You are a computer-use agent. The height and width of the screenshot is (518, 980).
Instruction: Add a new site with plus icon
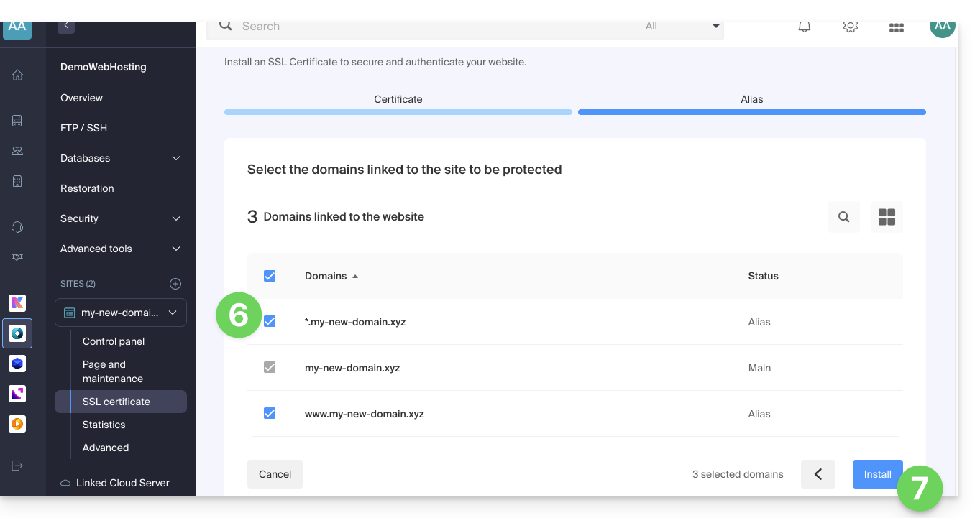tap(175, 284)
